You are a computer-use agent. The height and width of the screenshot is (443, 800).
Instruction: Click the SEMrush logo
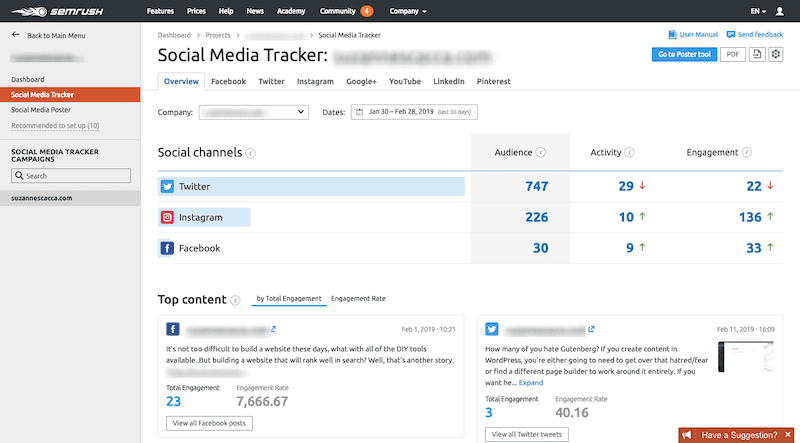(x=57, y=11)
